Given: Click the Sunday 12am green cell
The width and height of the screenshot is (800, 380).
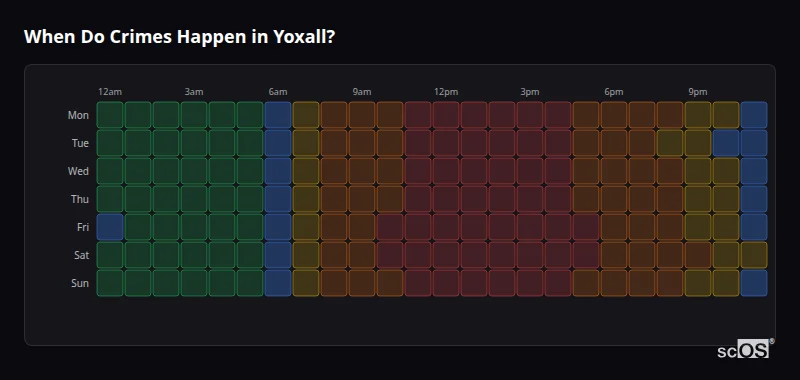Looking at the screenshot, I should pyautogui.click(x=110, y=283).
